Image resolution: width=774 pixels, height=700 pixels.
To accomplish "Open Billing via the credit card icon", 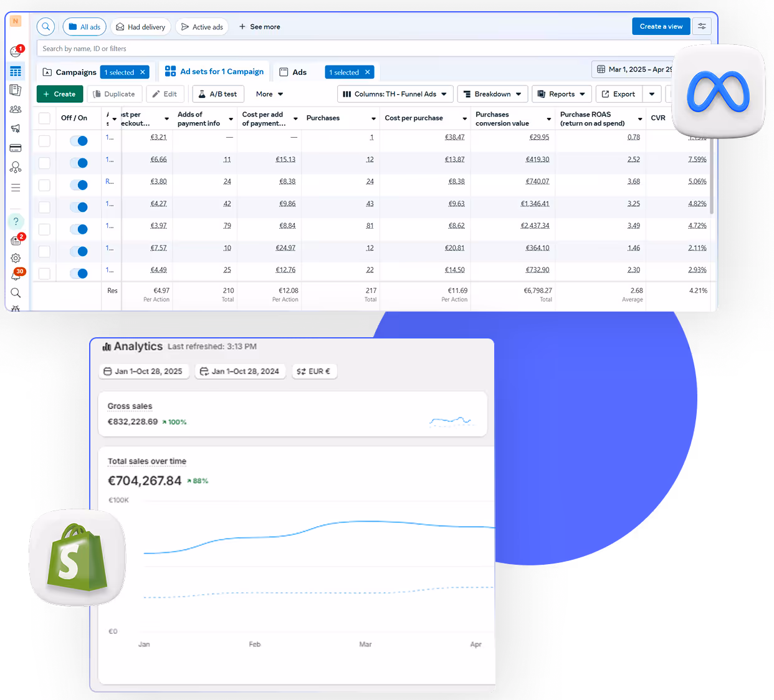I will click(x=16, y=148).
